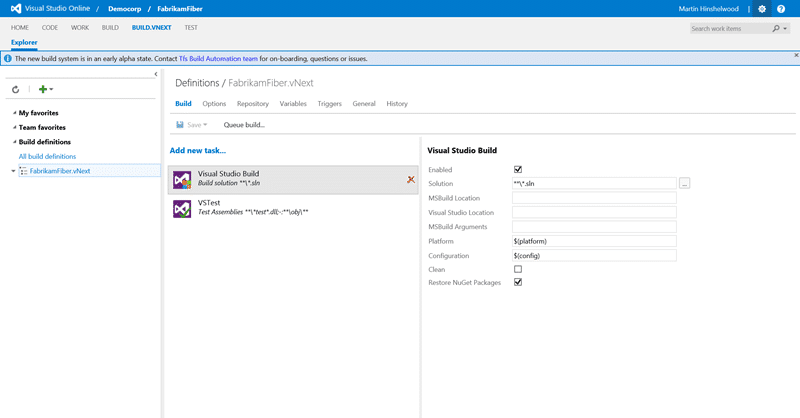Browse solution with ellipsis button
800x418 pixels.
(685, 183)
